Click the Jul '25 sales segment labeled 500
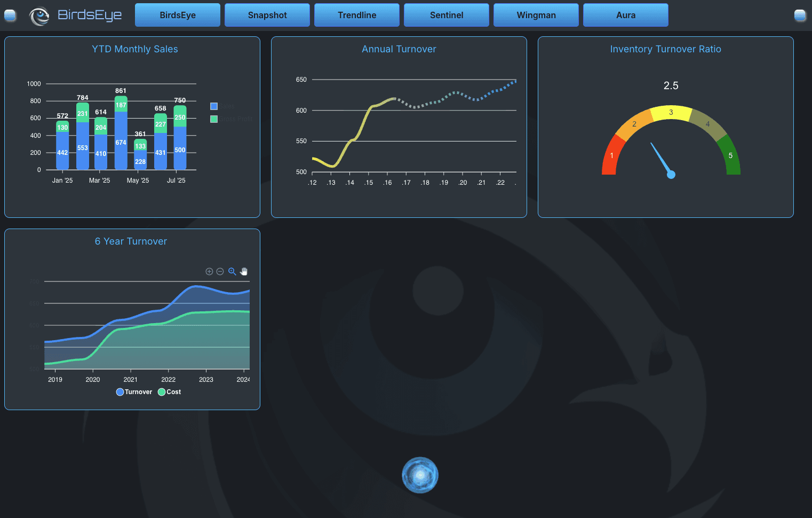The image size is (812, 518). [180, 148]
